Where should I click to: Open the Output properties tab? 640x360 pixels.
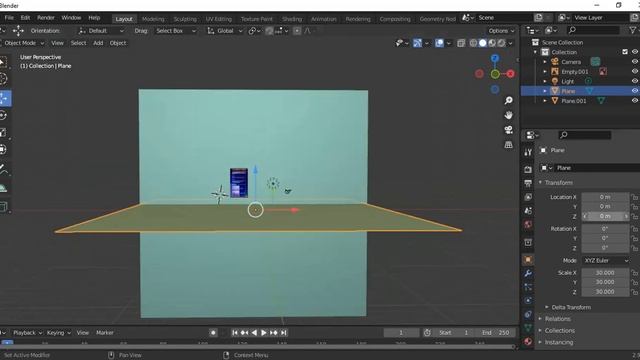tap(528, 183)
